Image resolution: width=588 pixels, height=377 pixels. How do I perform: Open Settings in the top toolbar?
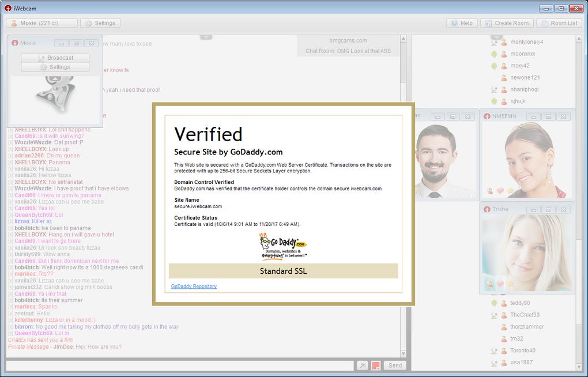(100, 23)
